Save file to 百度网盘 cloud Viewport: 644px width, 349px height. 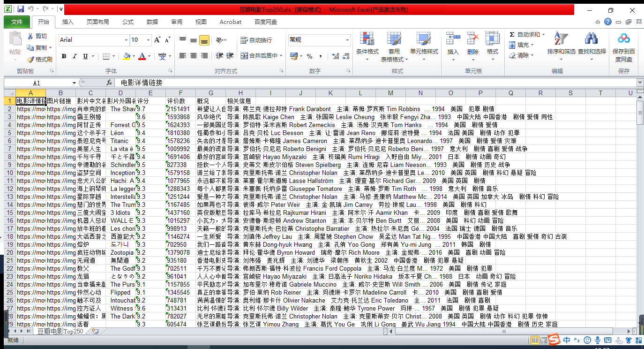(x=624, y=47)
